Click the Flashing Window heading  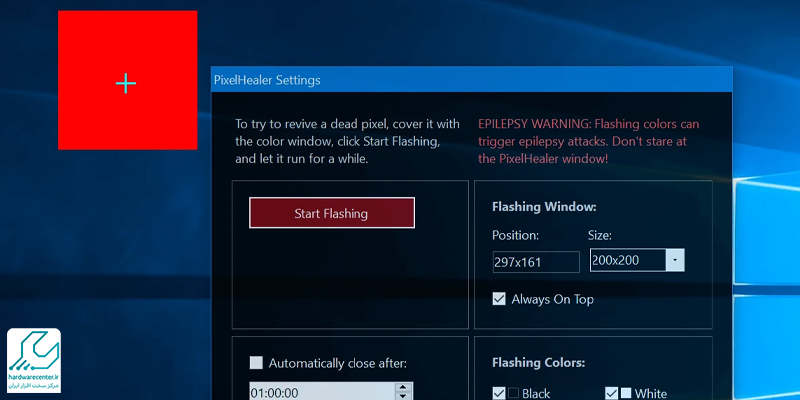coord(544,207)
